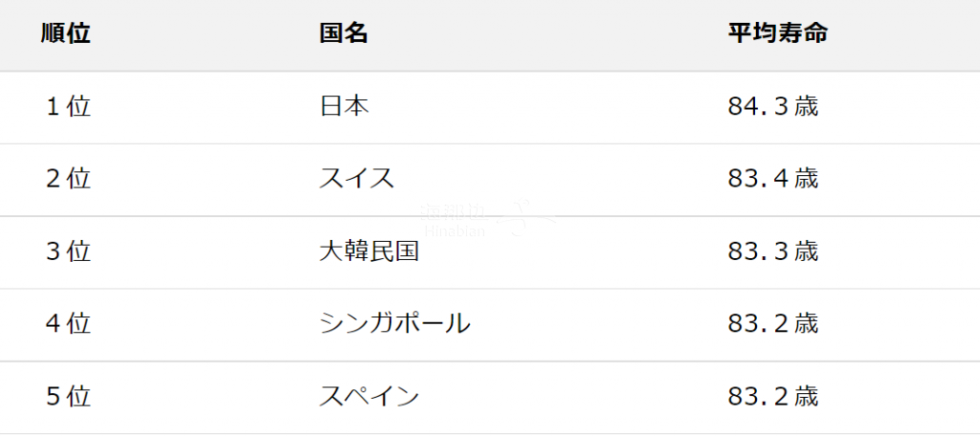Click シンガポール's 83.2歳 life expectancy

click(x=773, y=324)
